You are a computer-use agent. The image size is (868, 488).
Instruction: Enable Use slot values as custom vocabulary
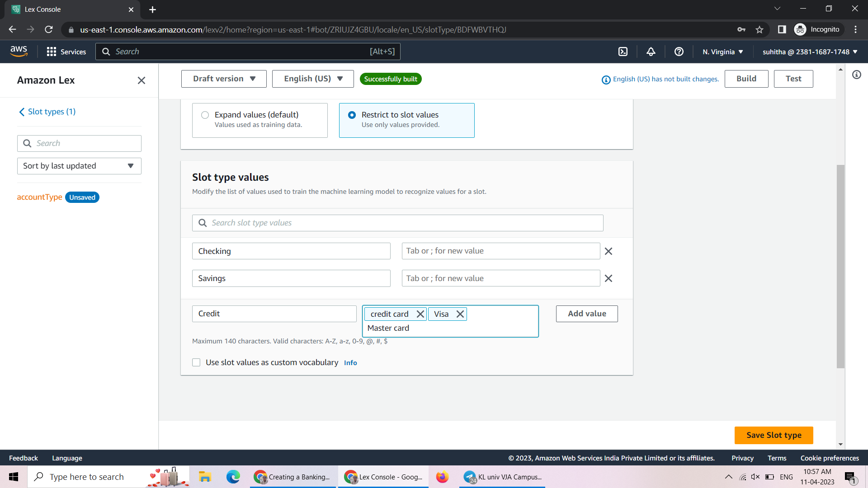click(196, 362)
